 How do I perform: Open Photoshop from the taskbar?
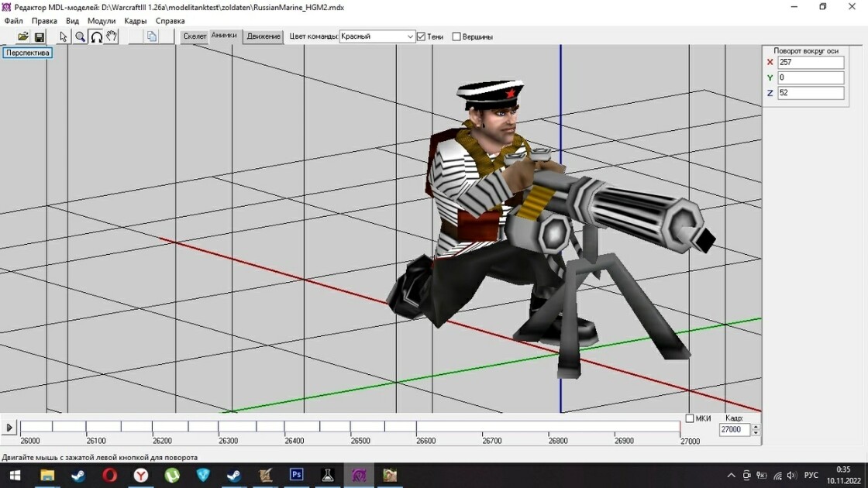(x=297, y=475)
